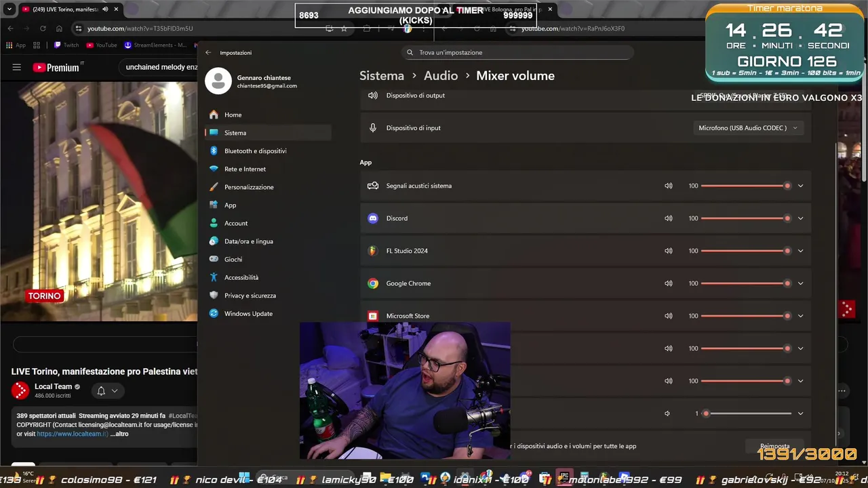Open StreamElements bookmark
The height and width of the screenshot is (488, 868).
click(x=155, y=45)
